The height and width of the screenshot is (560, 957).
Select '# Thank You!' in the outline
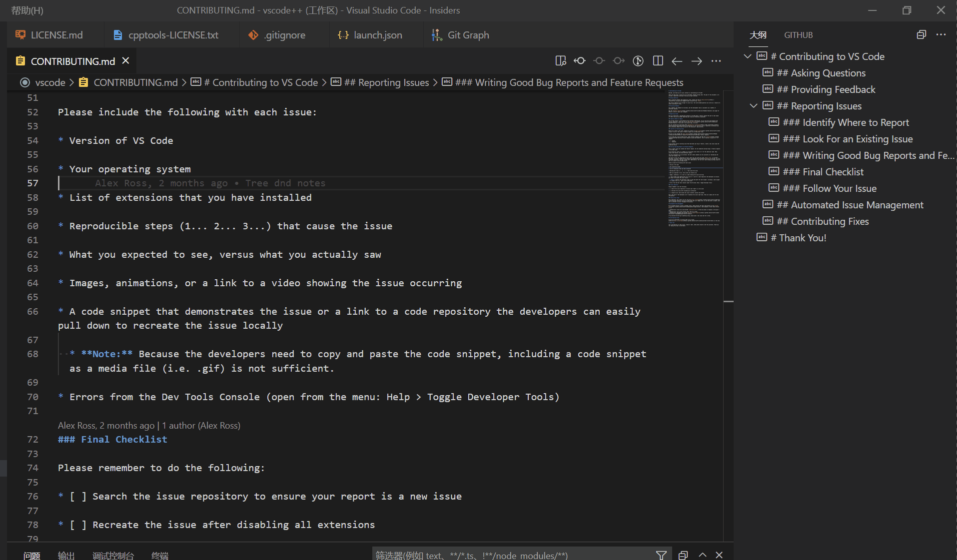tap(798, 238)
